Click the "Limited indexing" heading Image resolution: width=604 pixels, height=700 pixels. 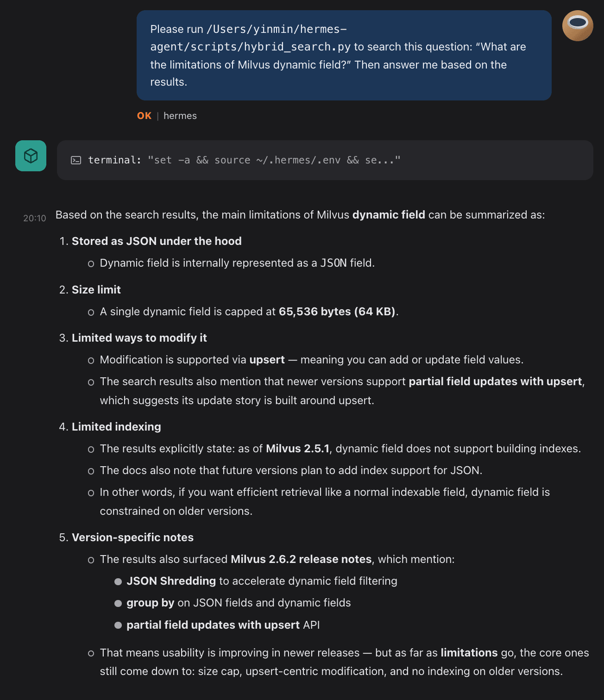pyautogui.click(x=116, y=427)
